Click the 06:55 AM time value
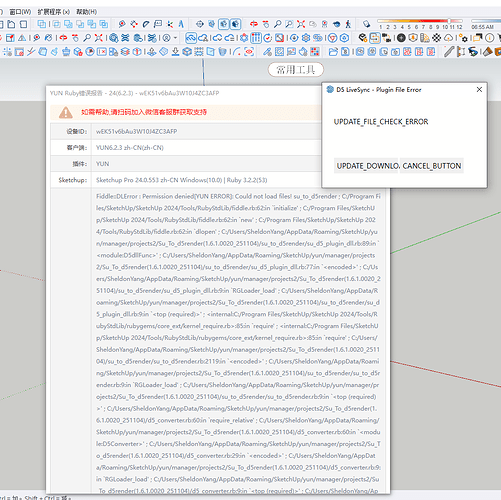Screen dimensions: 501x500 point(482,27)
